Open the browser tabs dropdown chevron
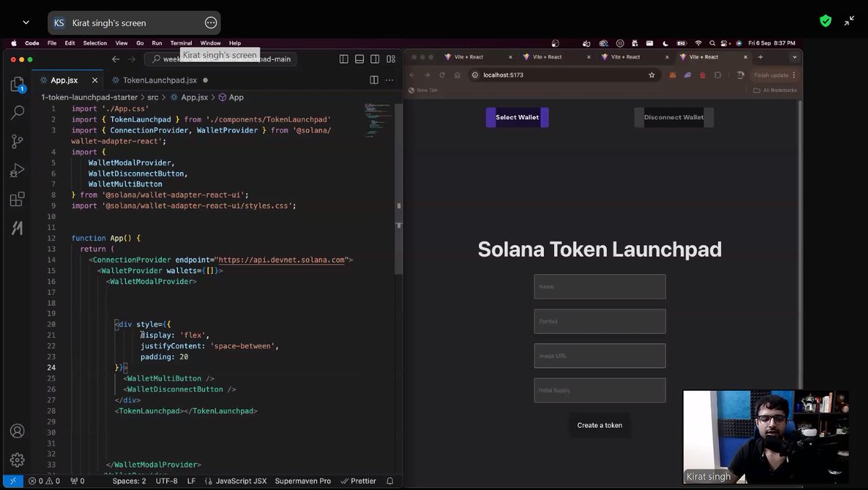The height and width of the screenshot is (490, 868). click(794, 56)
